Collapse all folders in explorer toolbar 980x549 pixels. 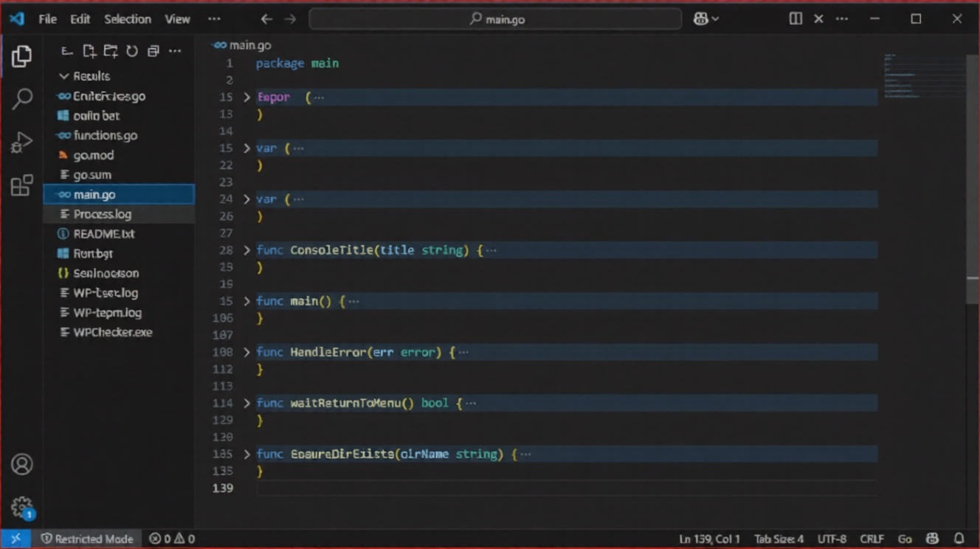click(153, 51)
